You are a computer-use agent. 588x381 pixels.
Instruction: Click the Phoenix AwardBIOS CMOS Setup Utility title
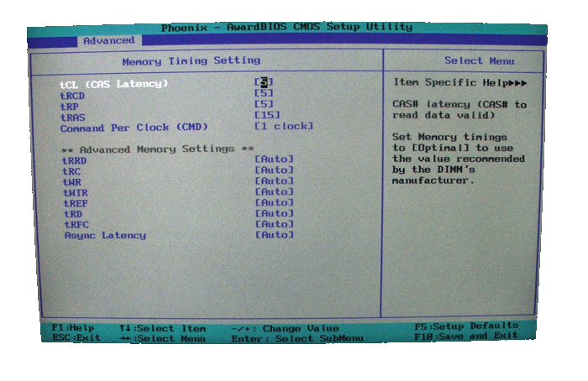coord(287,28)
